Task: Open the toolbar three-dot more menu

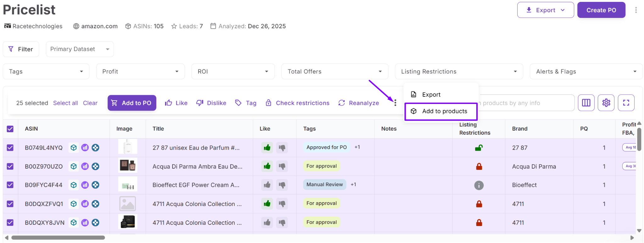Action: [395, 103]
